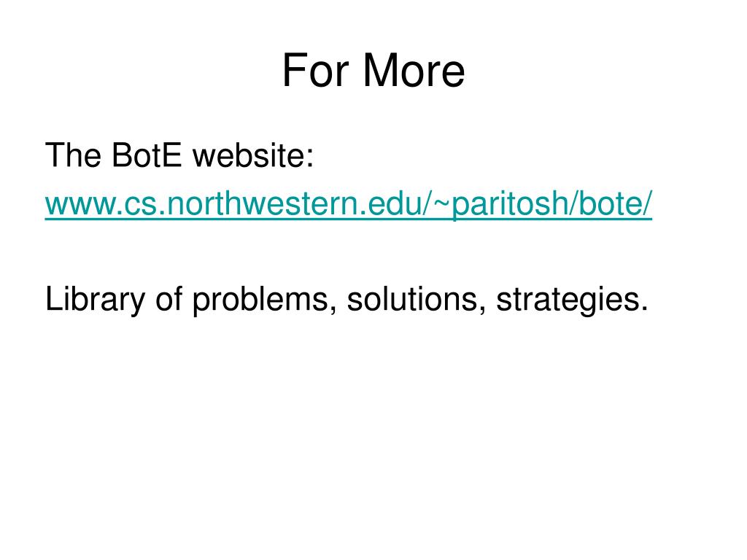Select the "The BotE website:" text line

click(x=179, y=155)
